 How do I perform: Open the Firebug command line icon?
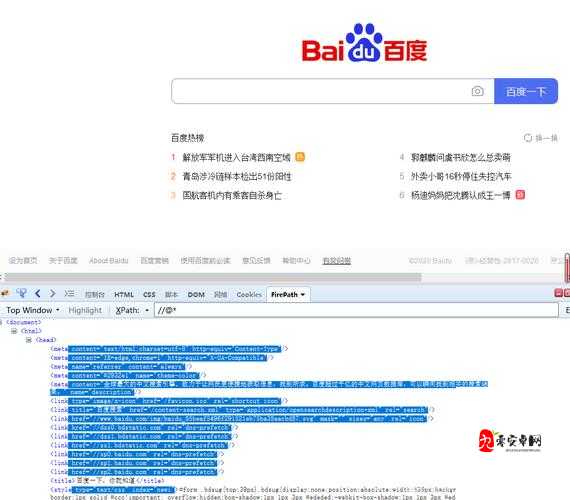69,293
